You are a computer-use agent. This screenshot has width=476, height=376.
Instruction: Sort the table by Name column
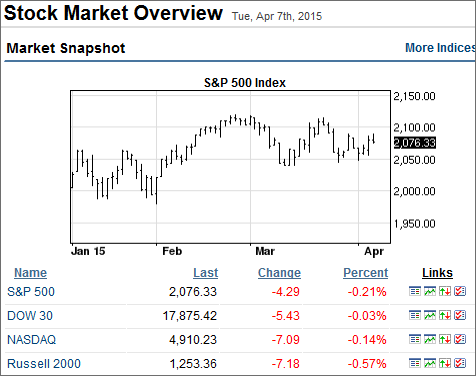tap(30, 273)
